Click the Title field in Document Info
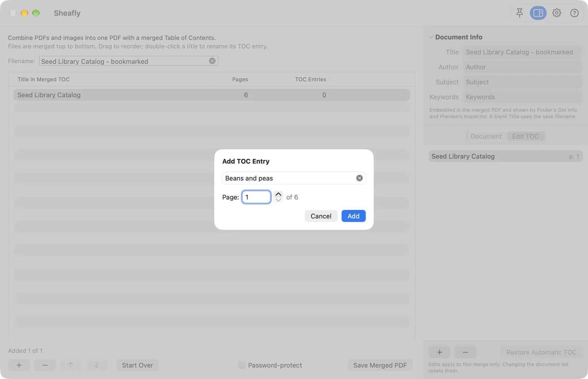The height and width of the screenshot is (379, 588). (522, 52)
